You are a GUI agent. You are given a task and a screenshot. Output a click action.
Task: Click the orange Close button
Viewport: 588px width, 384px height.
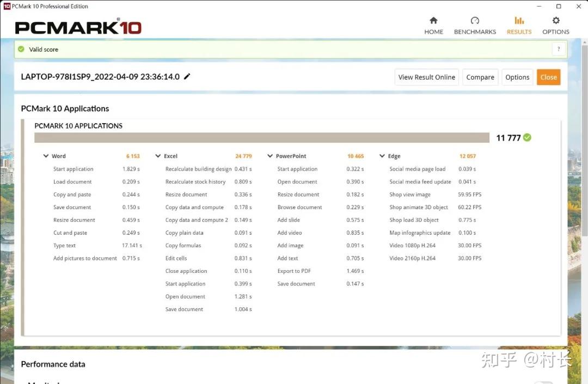click(548, 77)
